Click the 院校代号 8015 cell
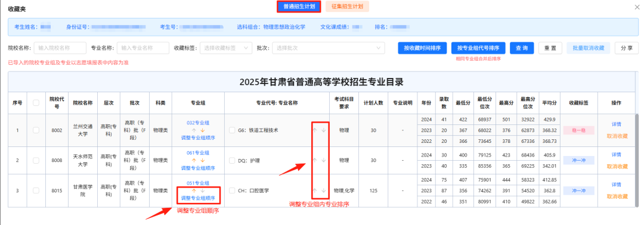644x225 pixels. tap(57, 190)
